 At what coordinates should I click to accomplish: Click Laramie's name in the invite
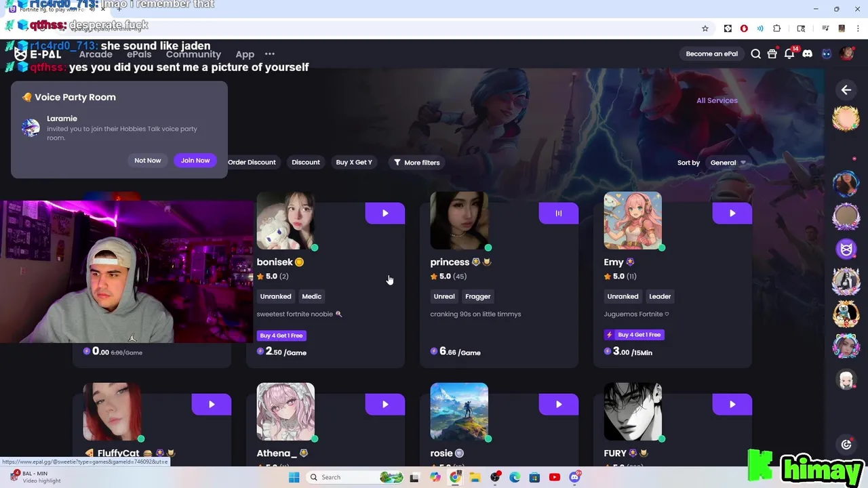tap(62, 119)
